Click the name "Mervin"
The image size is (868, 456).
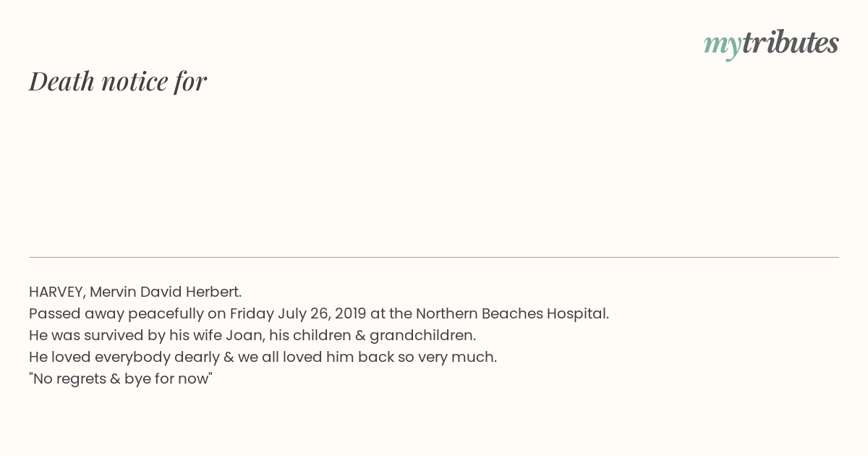tap(113, 292)
